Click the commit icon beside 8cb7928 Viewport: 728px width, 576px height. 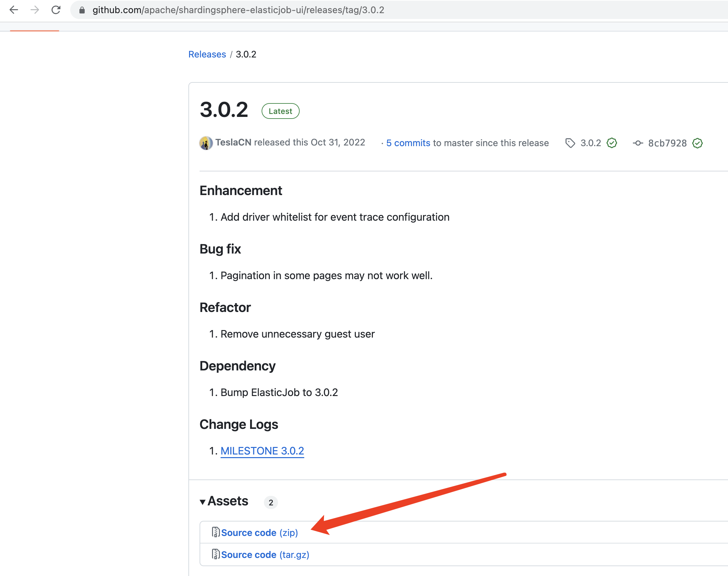(x=638, y=143)
